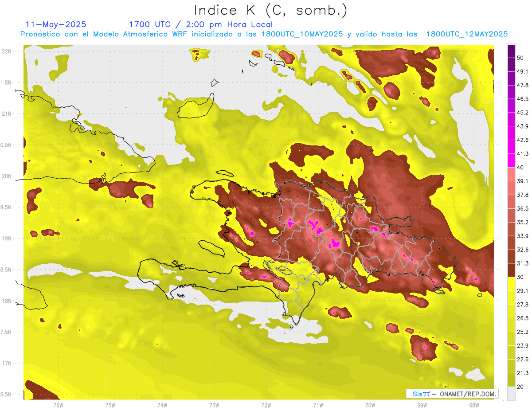
Task: Click the colorbar value 27.8
Action: [523, 305]
